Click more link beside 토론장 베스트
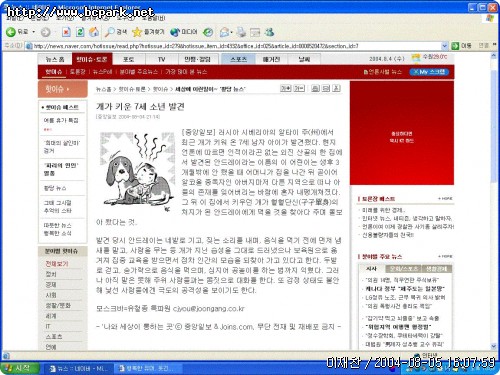Screen dimensions: 500x375 click(x=445, y=199)
